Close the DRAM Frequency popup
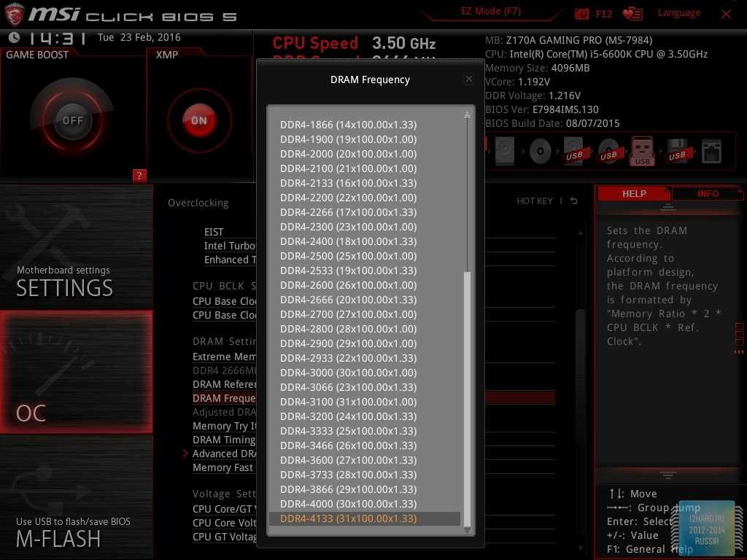Image resolution: width=747 pixels, height=560 pixels. 469,79
